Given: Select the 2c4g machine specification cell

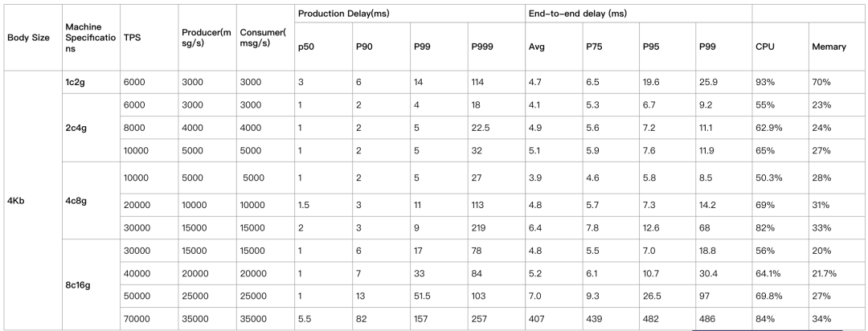Looking at the screenshot, I should coord(91,128).
